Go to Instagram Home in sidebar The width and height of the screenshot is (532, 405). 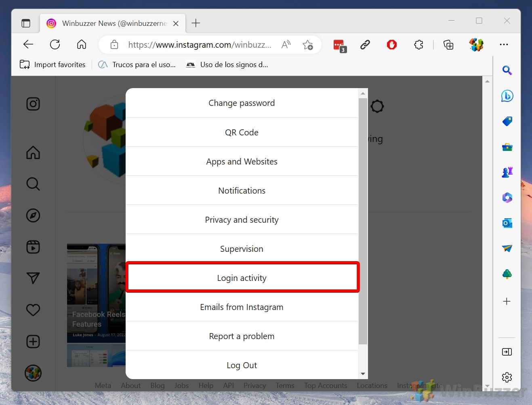click(x=33, y=152)
